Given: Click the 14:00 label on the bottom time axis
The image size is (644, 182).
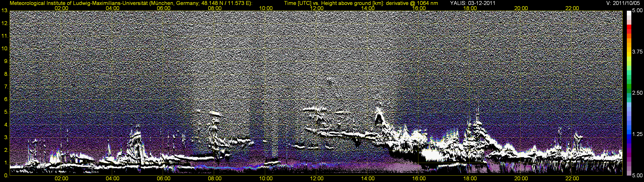Looking at the screenshot, I should [368, 179].
